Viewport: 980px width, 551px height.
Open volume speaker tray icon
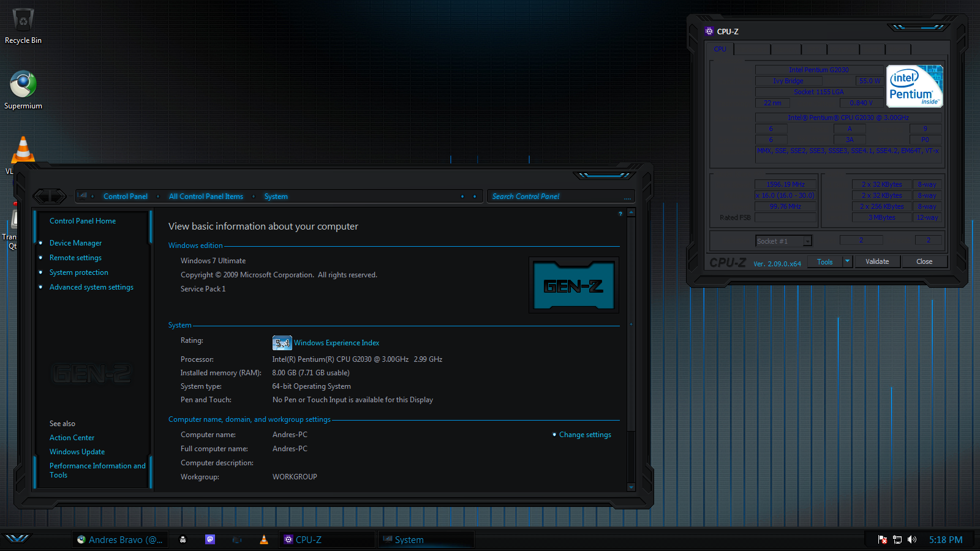pyautogui.click(x=912, y=539)
